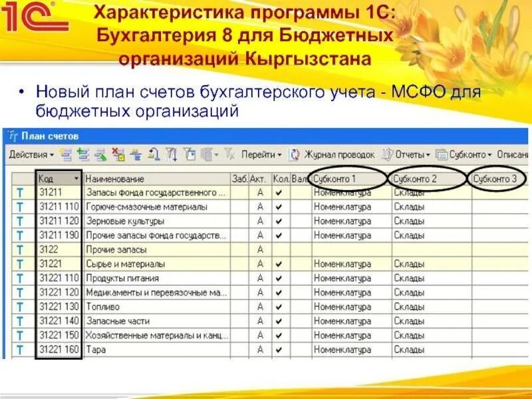Click the T icon for Горюче-смазочные материалы
Image resolution: width=532 pixels, height=399 pixels.
click(x=20, y=207)
